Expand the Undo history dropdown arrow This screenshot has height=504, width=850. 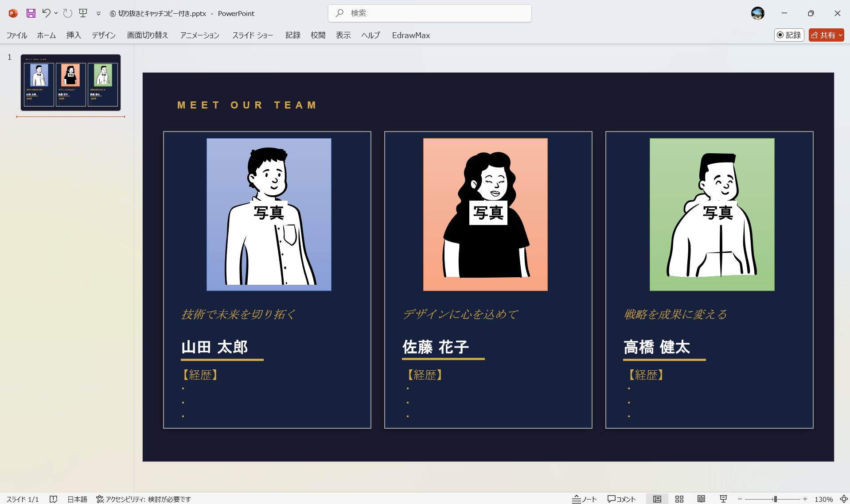56,14
